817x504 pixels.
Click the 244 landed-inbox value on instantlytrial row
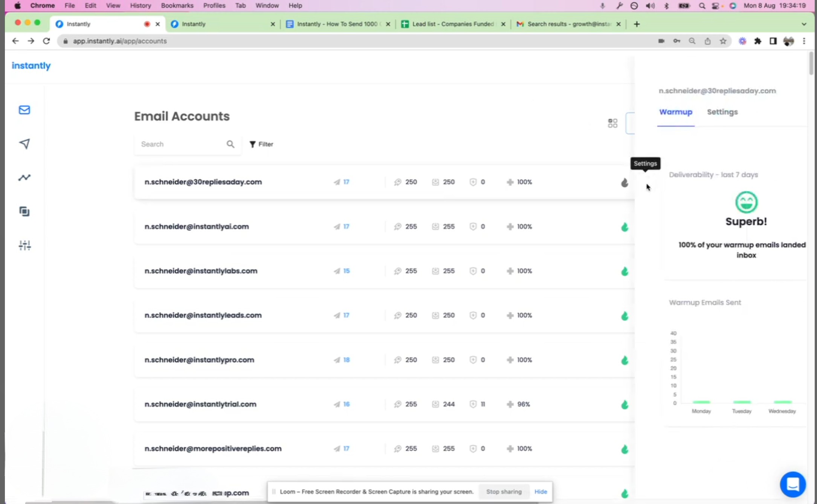coord(449,404)
